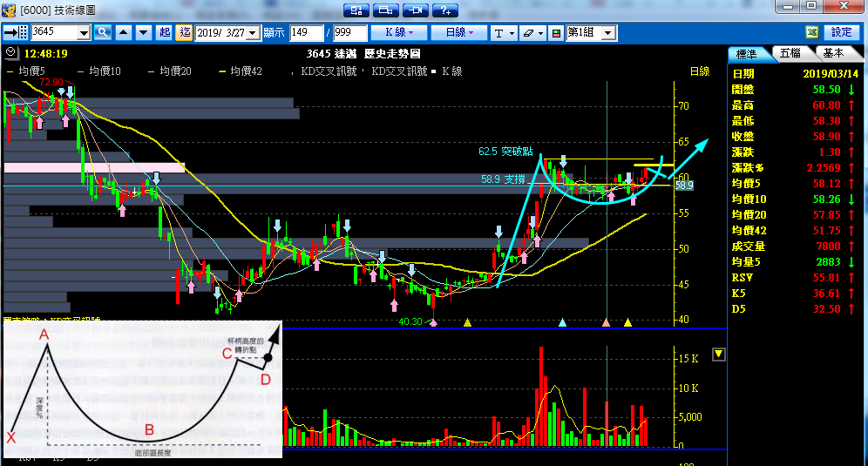
Task: Switch to the 標準 tab
Action: coord(747,54)
